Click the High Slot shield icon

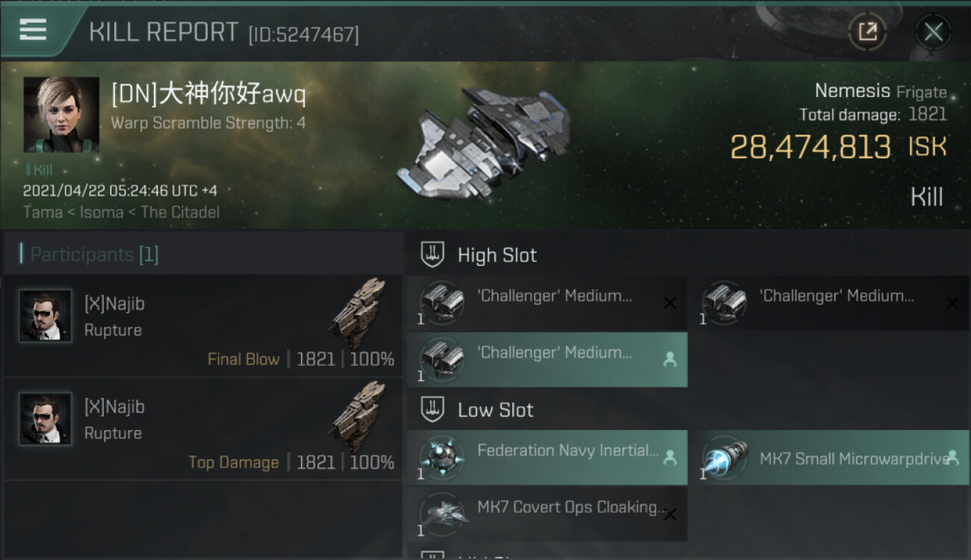coord(432,255)
